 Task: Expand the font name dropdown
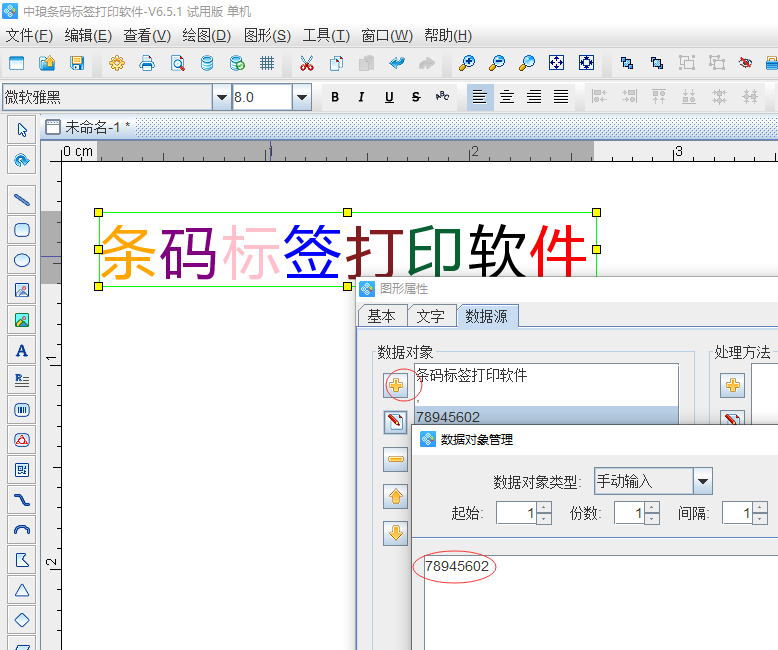tap(222, 97)
